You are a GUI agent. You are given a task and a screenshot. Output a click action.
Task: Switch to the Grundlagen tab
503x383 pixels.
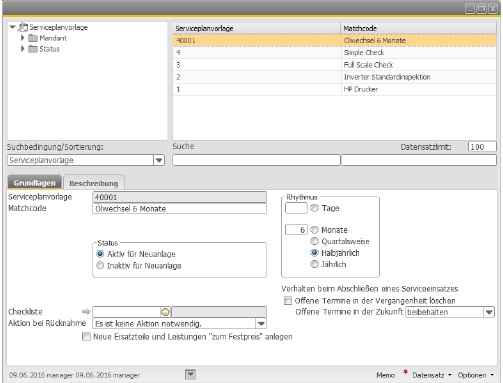(35, 183)
